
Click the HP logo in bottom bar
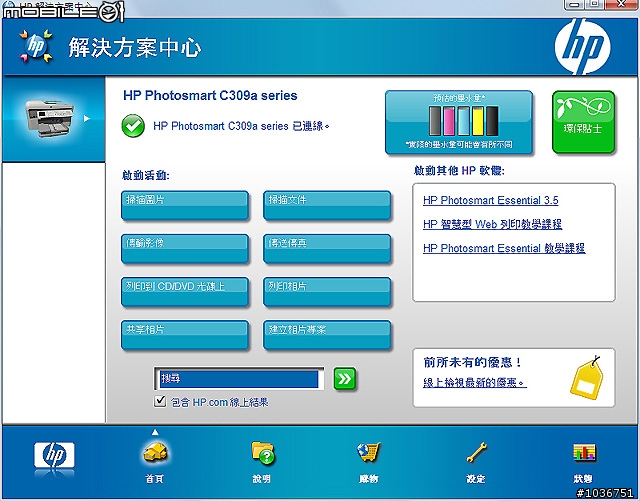tap(54, 454)
